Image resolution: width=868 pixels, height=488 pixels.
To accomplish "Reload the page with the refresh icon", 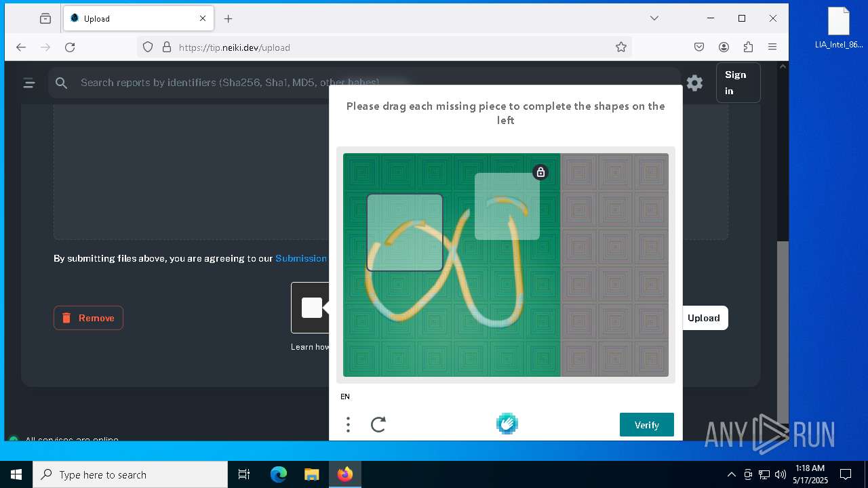I will click(x=70, y=47).
